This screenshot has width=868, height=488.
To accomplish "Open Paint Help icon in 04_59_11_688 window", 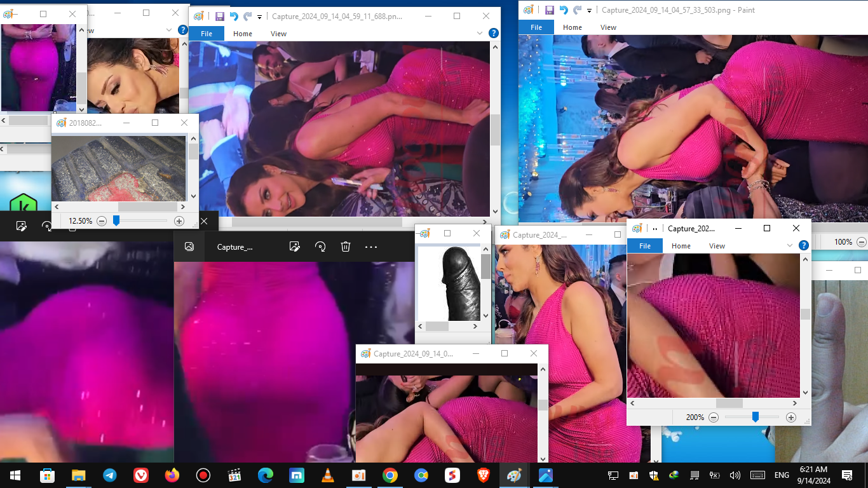I will tap(494, 34).
